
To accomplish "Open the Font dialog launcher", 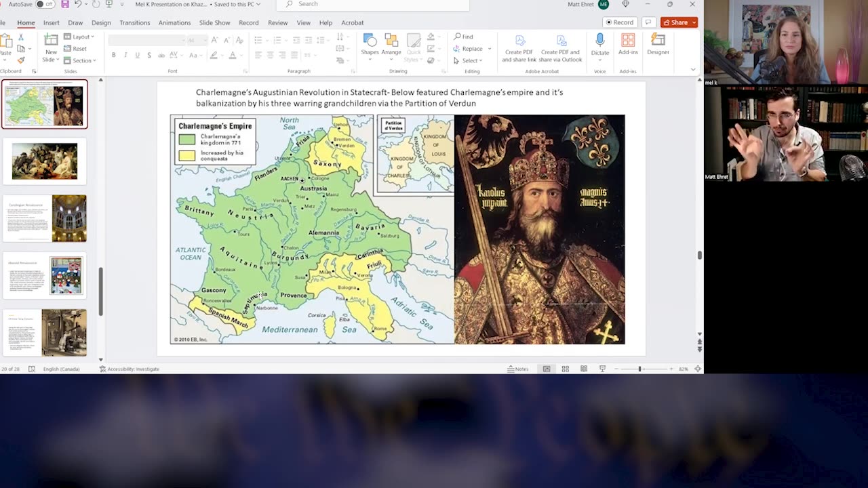I will [x=245, y=71].
